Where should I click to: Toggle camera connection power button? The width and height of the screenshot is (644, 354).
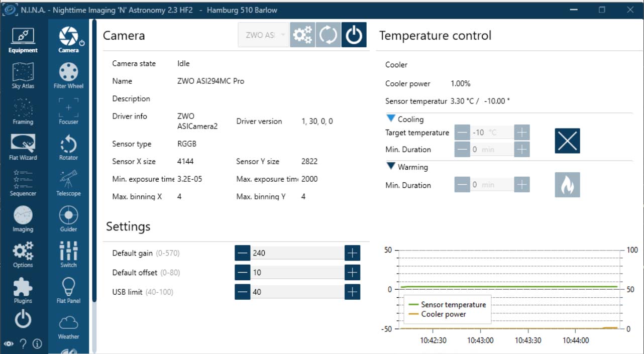354,35
